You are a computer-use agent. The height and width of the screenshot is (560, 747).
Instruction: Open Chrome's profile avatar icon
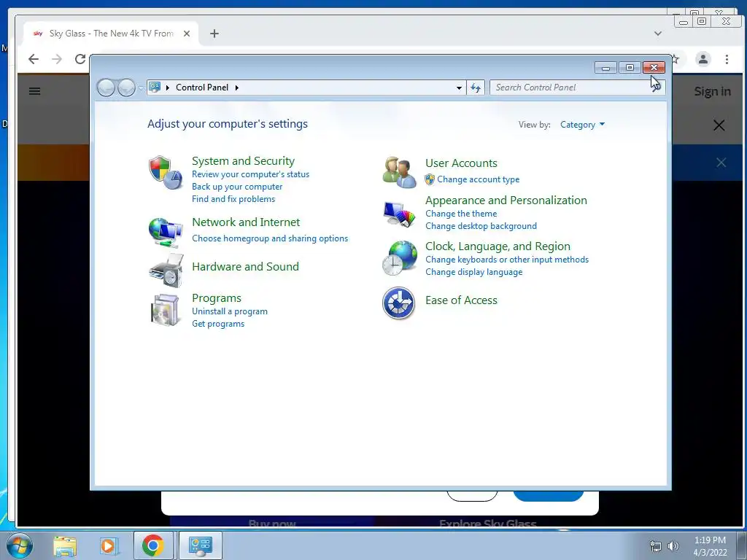coord(703,59)
